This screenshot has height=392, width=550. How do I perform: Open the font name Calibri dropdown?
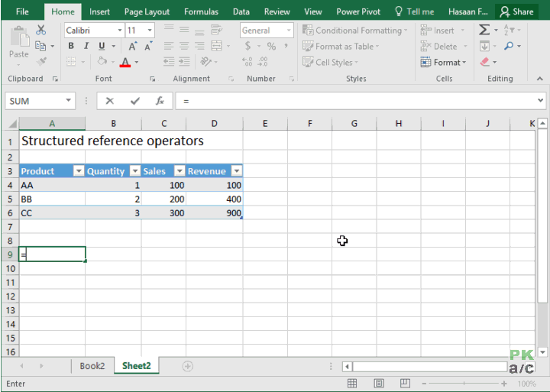point(120,31)
